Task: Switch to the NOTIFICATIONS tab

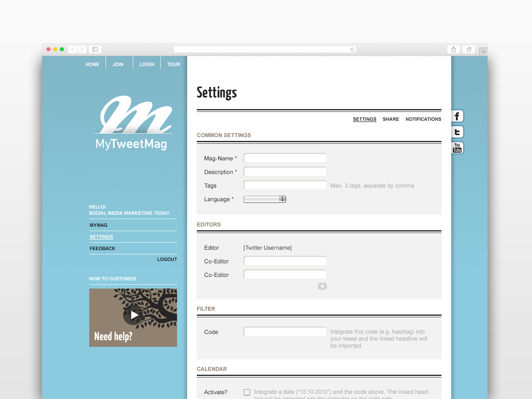Action: point(423,119)
